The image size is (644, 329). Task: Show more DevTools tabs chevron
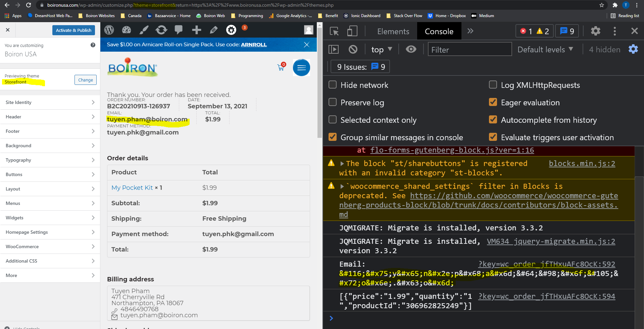pos(470,31)
